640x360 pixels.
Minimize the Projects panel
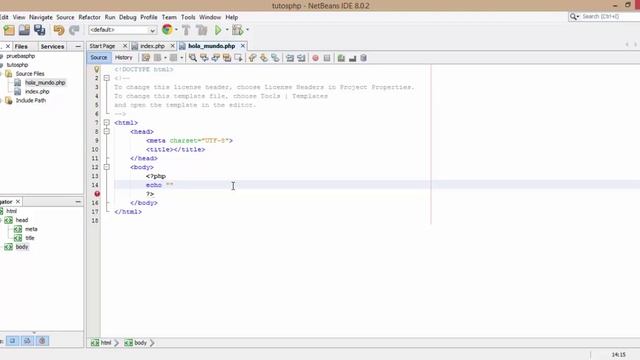(x=78, y=47)
